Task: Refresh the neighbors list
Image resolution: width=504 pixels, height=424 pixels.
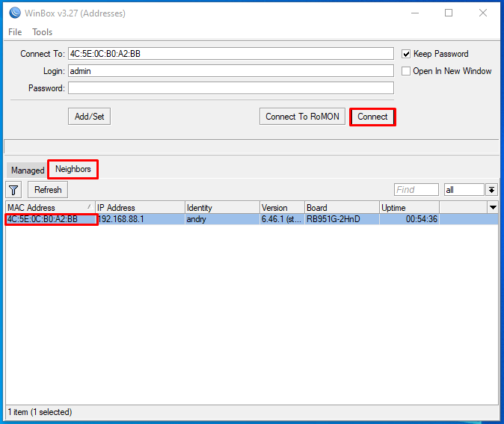Action: click(x=48, y=190)
